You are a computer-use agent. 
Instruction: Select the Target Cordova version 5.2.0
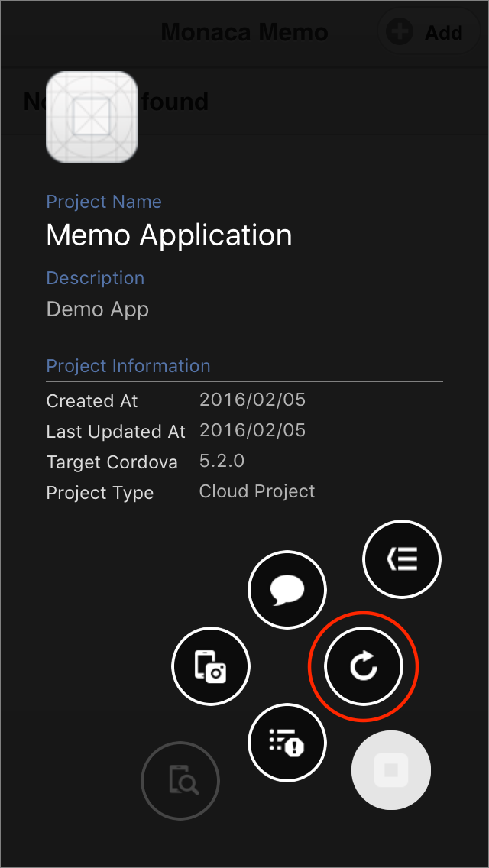point(222,461)
